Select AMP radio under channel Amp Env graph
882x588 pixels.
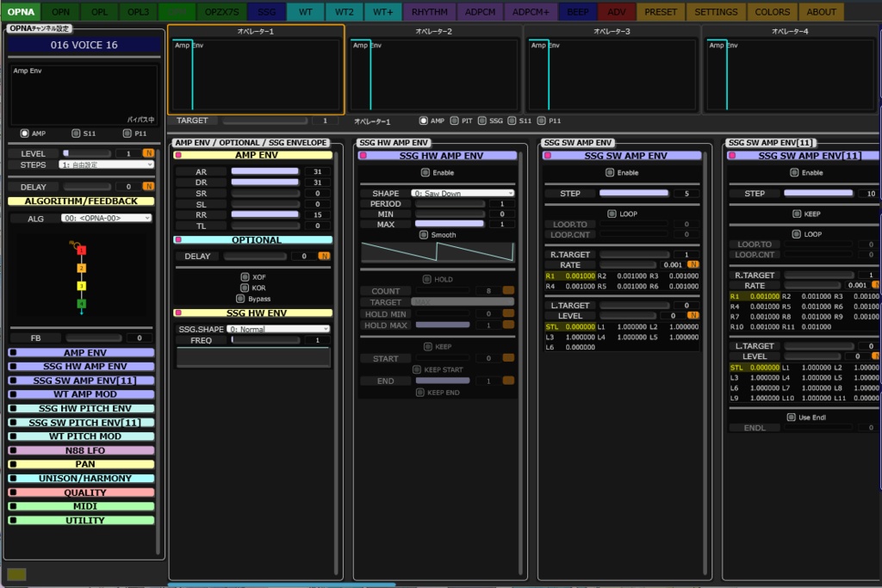pos(24,133)
